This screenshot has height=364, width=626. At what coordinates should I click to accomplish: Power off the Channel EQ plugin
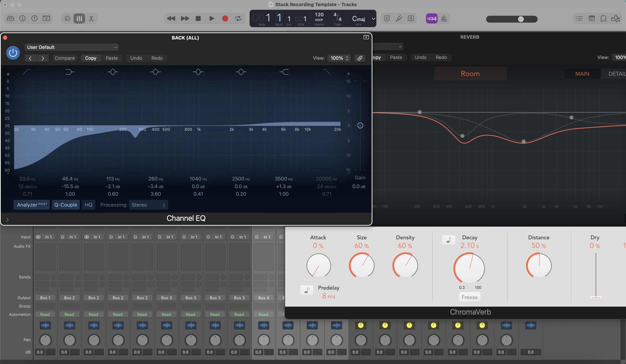pos(13,53)
